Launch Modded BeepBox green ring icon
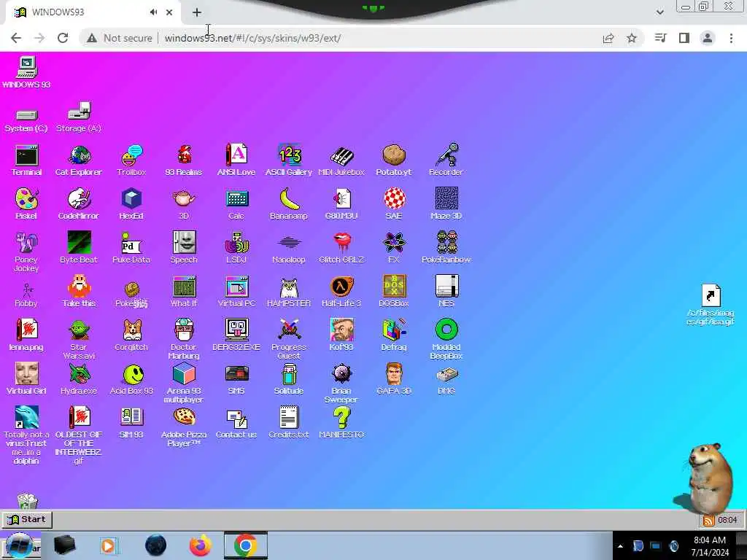This screenshot has width=747, height=560. pyautogui.click(x=446, y=330)
